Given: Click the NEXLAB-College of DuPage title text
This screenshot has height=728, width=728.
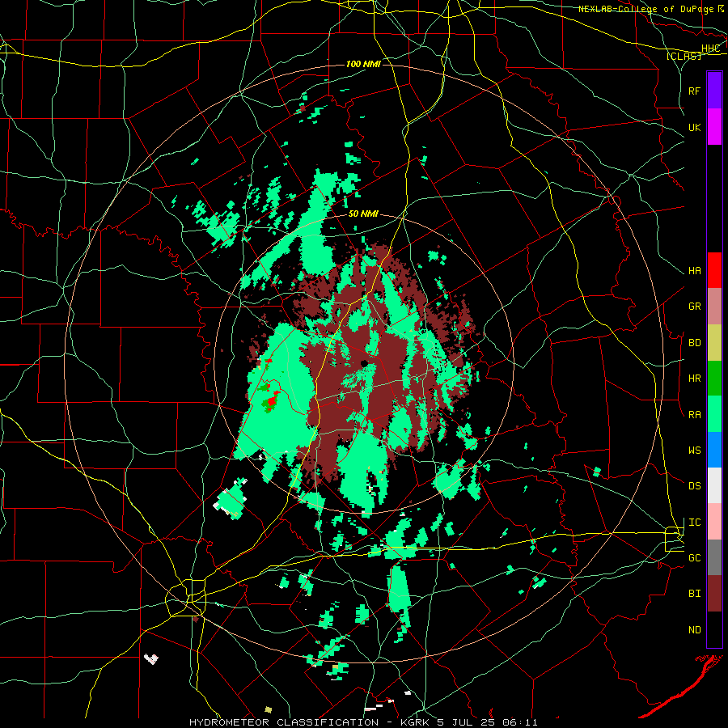Looking at the screenshot, I should tap(645, 9).
